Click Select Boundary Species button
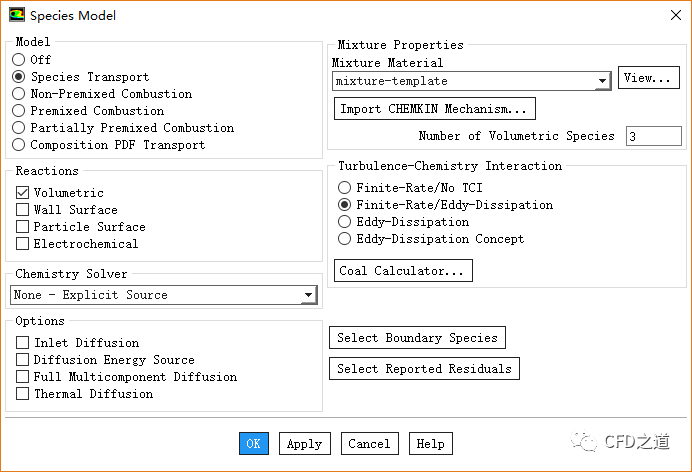692x472 pixels. (x=417, y=338)
